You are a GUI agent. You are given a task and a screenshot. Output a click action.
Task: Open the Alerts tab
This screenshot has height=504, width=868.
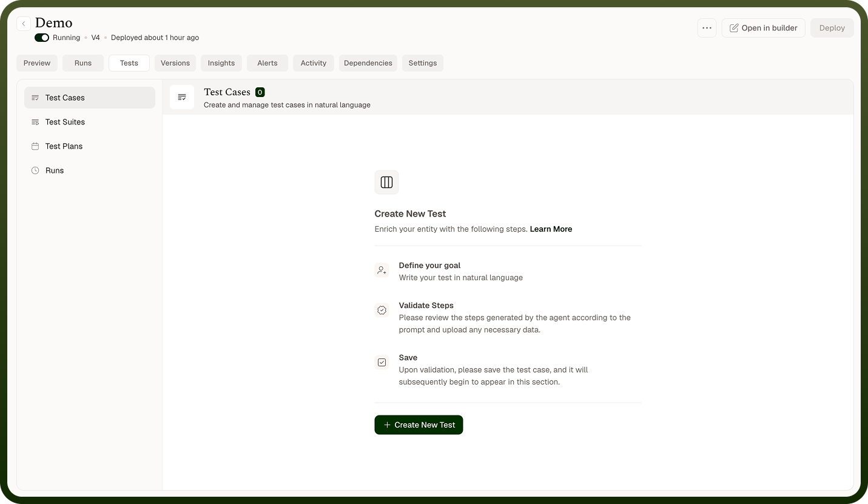pyautogui.click(x=267, y=63)
